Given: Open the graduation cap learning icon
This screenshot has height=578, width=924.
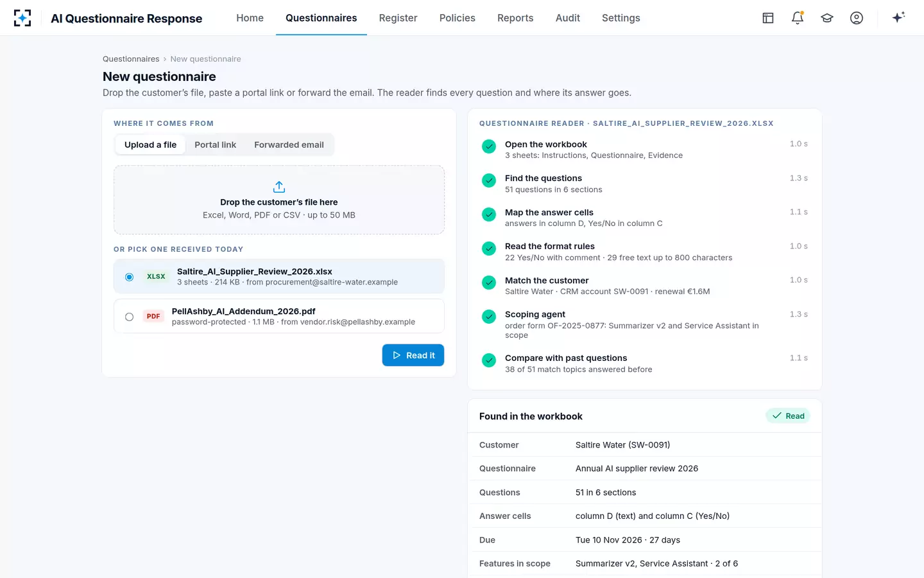Looking at the screenshot, I should coord(827,18).
